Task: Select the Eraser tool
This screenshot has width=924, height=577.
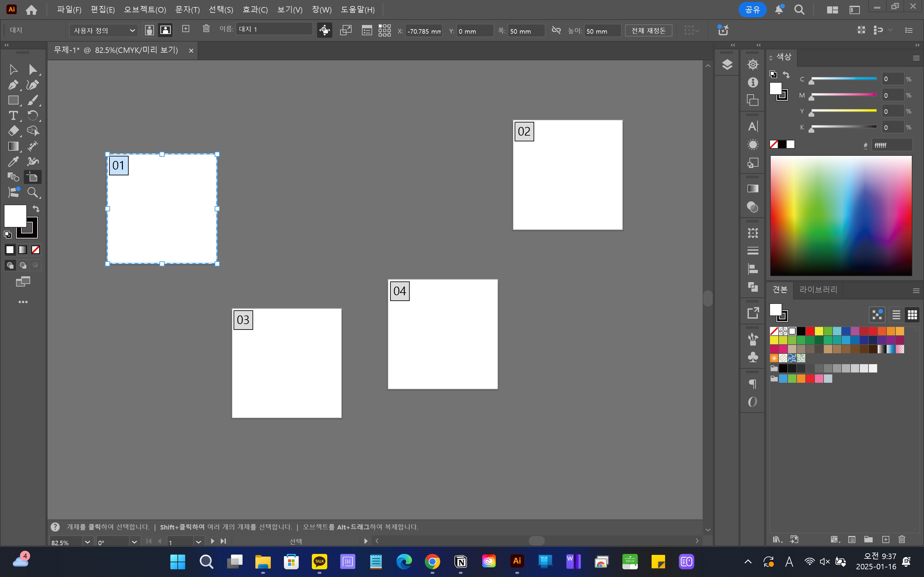Action: pyautogui.click(x=13, y=131)
